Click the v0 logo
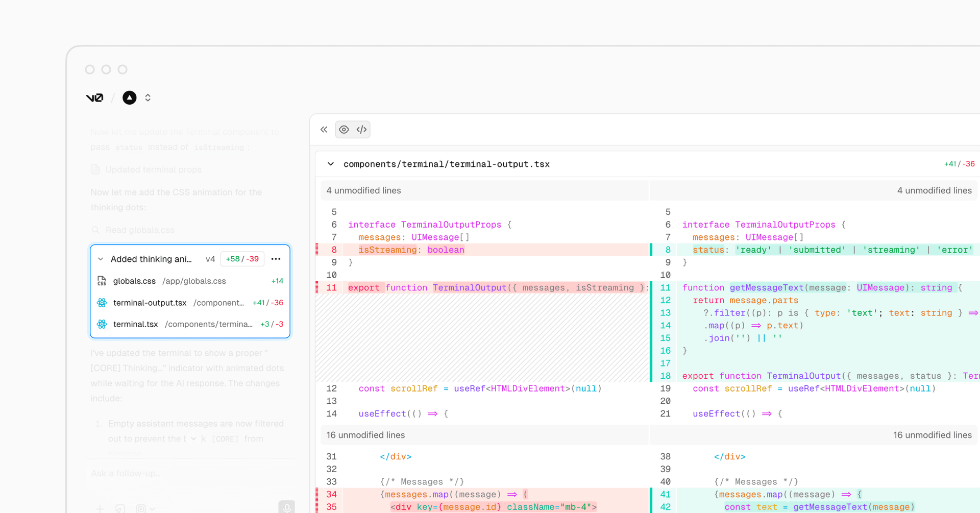This screenshot has width=980, height=513. pos(94,97)
